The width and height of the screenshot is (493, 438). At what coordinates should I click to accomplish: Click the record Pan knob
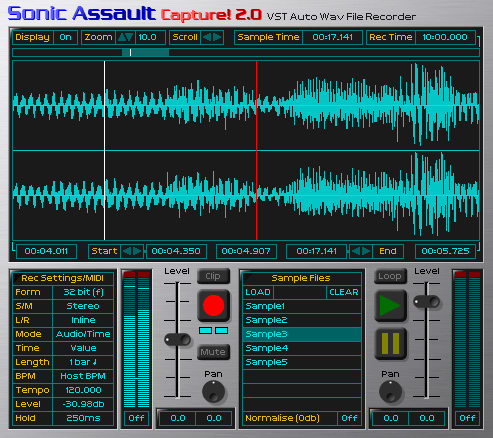click(213, 392)
